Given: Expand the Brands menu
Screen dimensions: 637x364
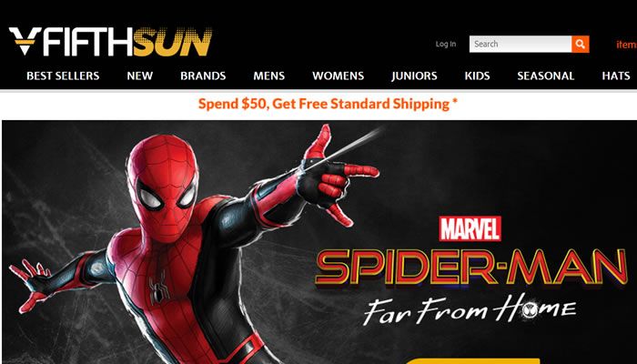Looking at the screenshot, I should (x=203, y=76).
